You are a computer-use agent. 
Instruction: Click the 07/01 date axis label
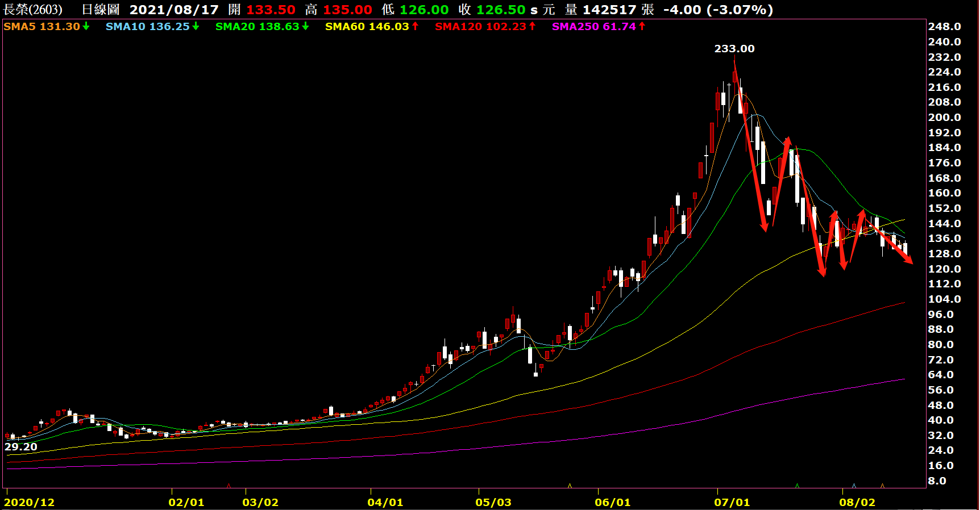tap(732, 502)
